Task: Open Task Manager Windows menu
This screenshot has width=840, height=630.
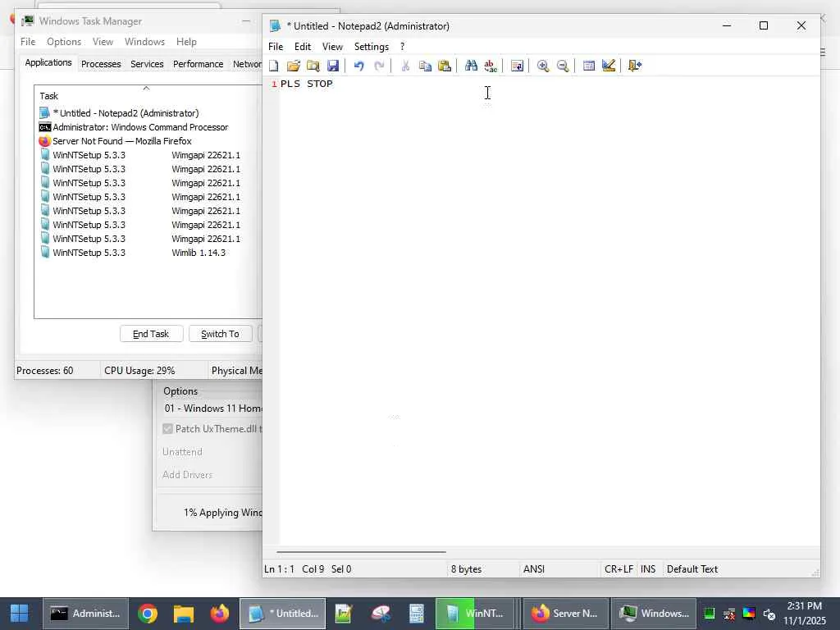Action: (144, 42)
